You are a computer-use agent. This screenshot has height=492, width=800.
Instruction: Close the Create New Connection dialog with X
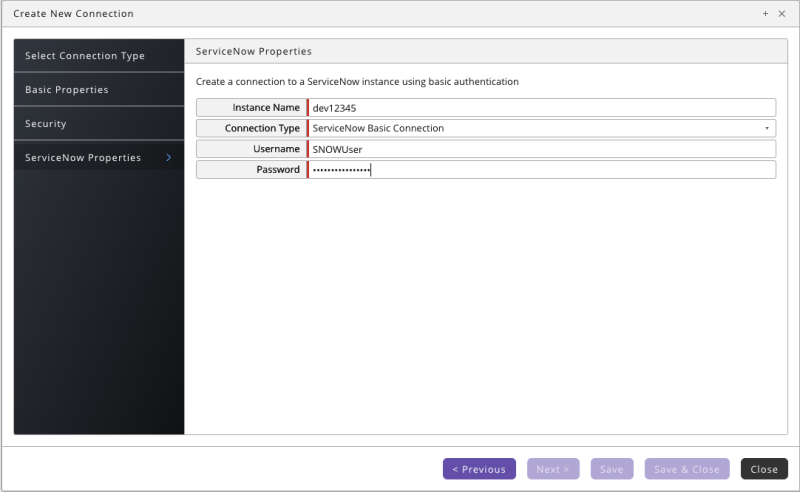(782, 14)
